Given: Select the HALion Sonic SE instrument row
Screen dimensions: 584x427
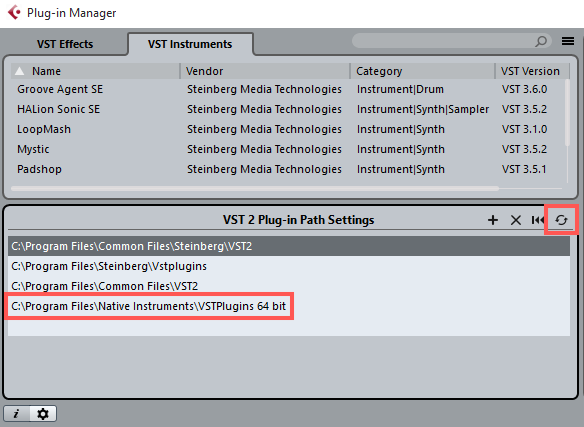Looking at the screenshot, I should [289, 109].
